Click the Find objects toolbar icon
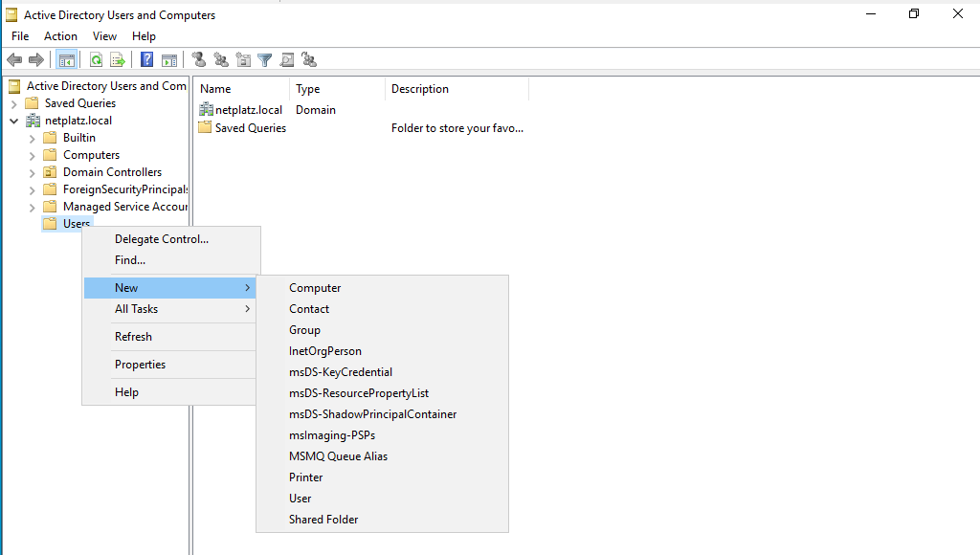Viewport: 980px width, 555px height. tap(287, 60)
